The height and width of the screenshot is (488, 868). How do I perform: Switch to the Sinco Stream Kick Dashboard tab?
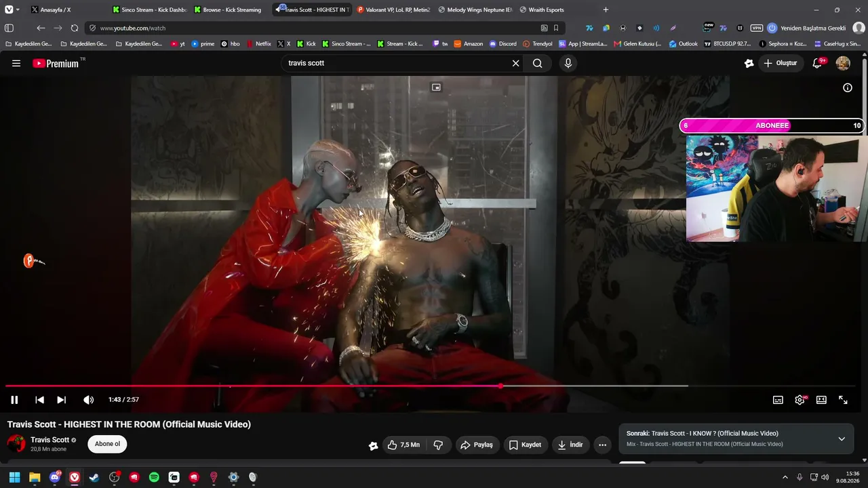point(149,9)
